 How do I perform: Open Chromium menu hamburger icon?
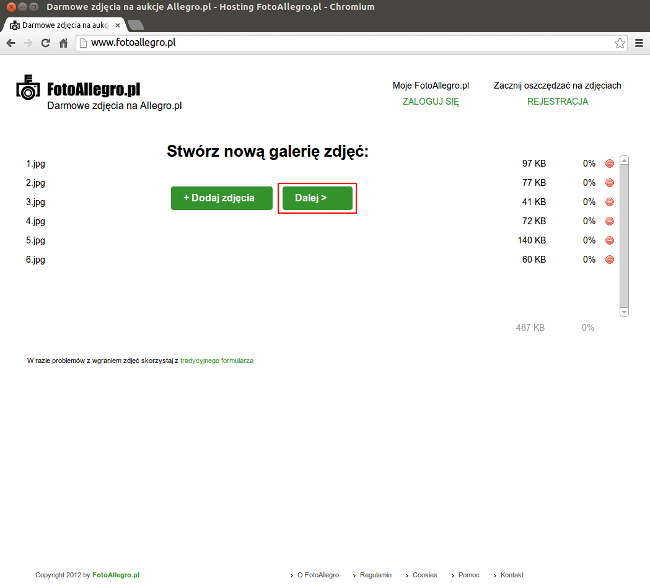point(639,43)
